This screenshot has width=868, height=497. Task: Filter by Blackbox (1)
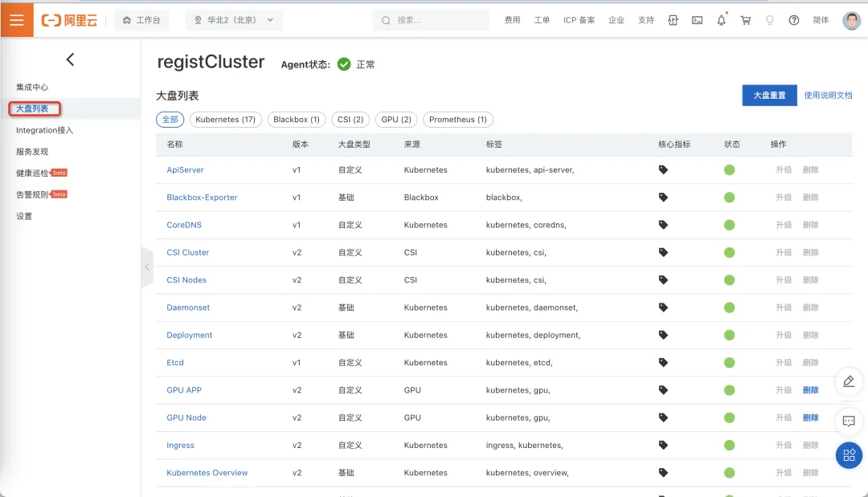pos(296,120)
